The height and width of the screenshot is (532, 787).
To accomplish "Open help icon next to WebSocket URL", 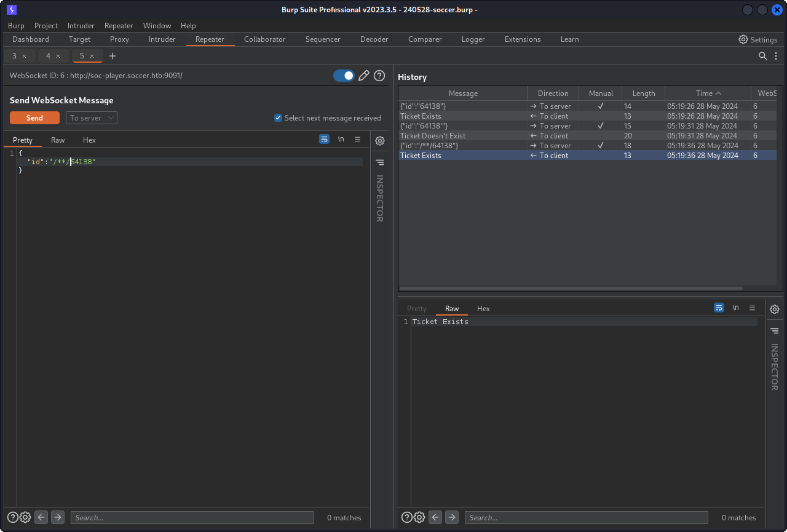I will point(379,76).
